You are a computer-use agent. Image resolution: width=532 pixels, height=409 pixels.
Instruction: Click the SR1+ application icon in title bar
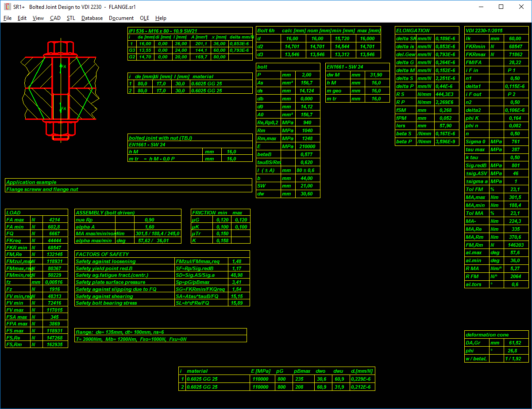pyautogui.click(x=7, y=7)
